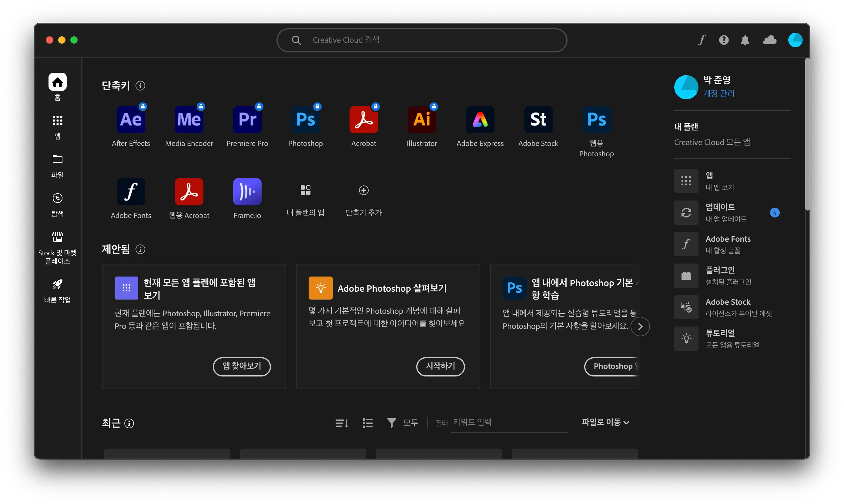Open notifications bell icon
The height and width of the screenshot is (504, 844).
click(x=745, y=40)
